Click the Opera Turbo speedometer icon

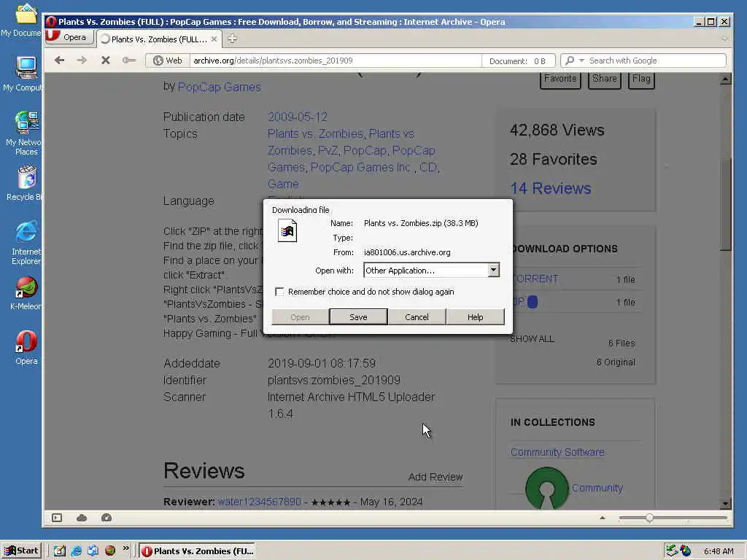pos(107,518)
